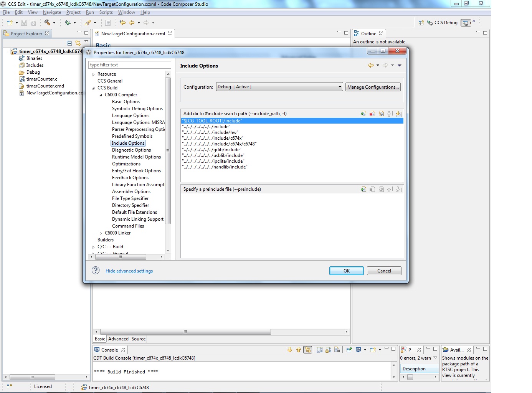Viewport: 532px width, 393px height.
Task: Click the Debug bug icon in toolbar
Action: point(68,23)
